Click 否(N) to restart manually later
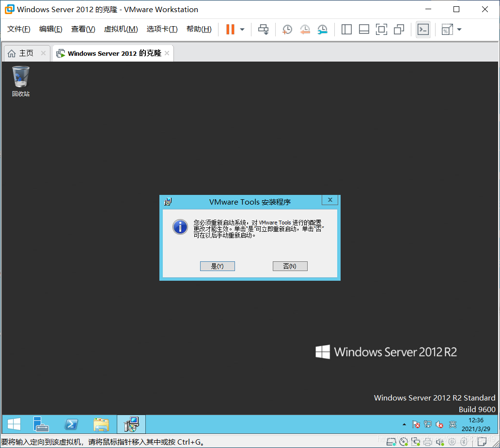This screenshot has height=448, width=500. point(290,266)
